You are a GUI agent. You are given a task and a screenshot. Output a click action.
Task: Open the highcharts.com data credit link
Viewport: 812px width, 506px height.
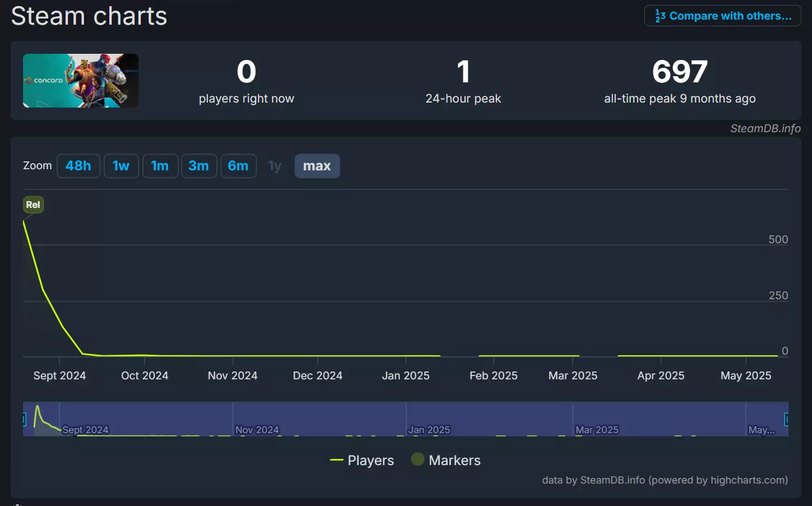(665, 480)
